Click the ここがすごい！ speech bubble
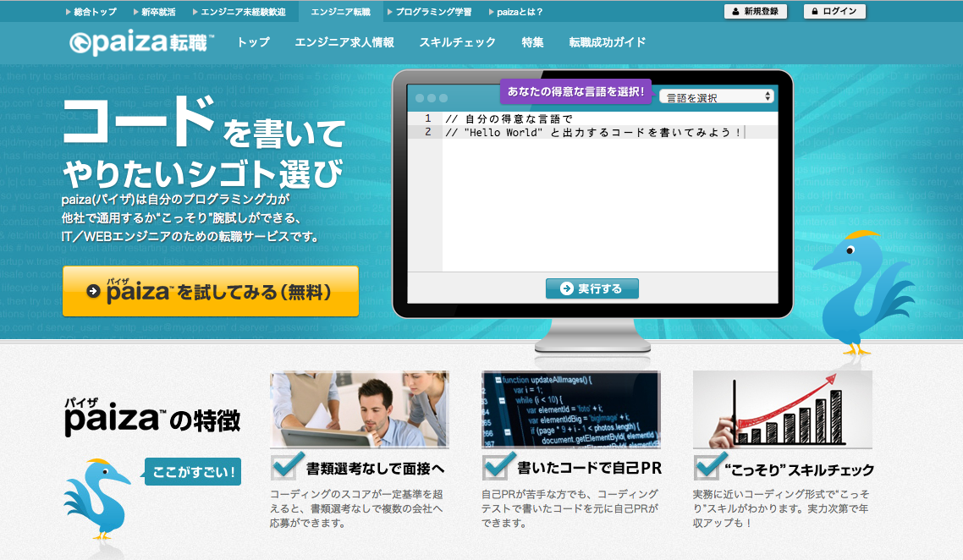This screenshot has height=560, width=963. coord(193,471)
